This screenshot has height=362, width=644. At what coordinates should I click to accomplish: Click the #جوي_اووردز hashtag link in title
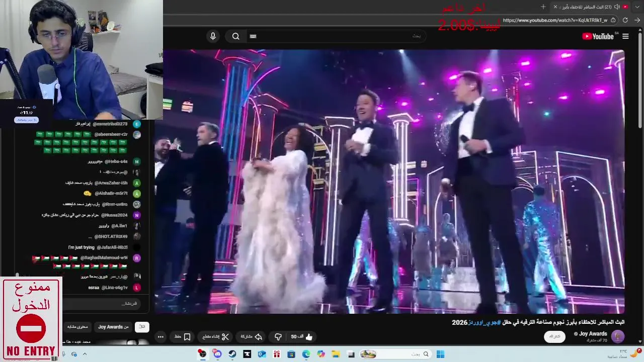(x=485, y=322)
